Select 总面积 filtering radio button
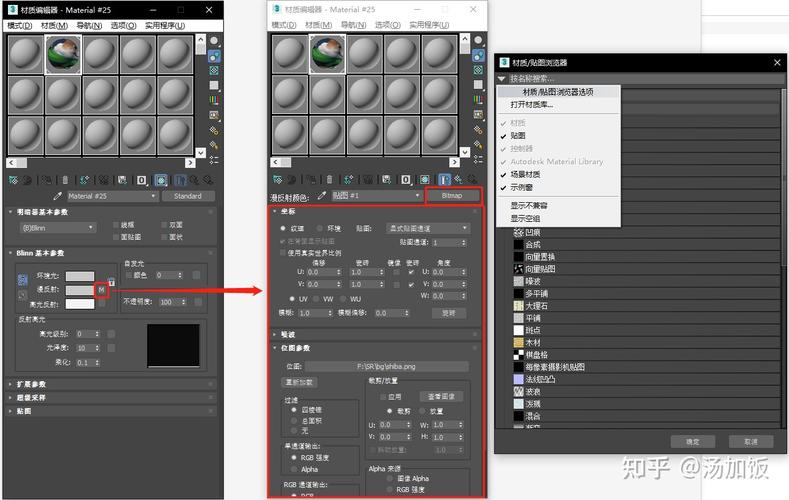 click(x=294, y=421)
